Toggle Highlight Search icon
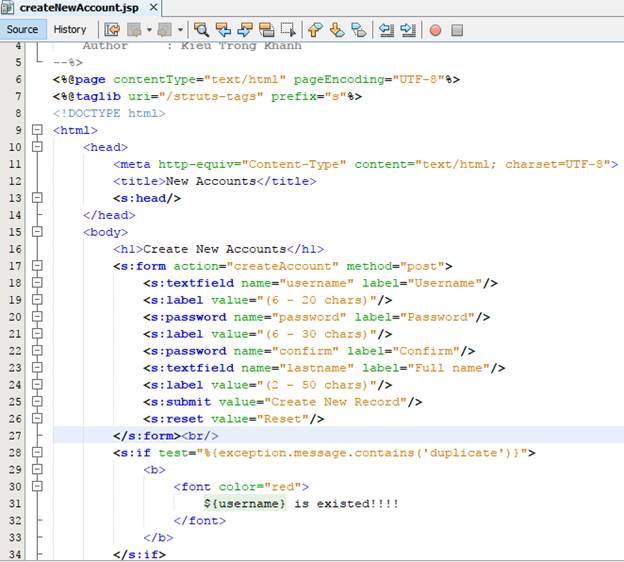624x562 pixels. [266, 30]
